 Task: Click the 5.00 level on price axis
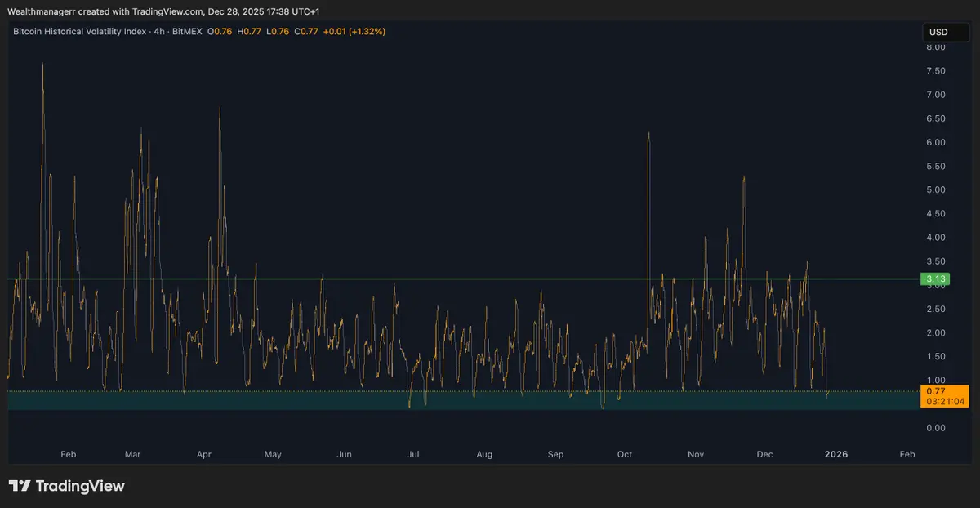point(934,190)
